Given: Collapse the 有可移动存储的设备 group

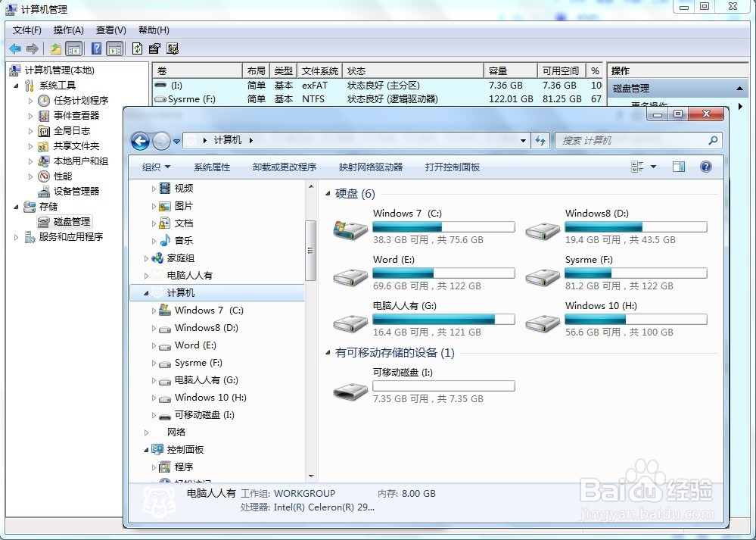Looking at the screenshot, I should [x=328, y=353].
